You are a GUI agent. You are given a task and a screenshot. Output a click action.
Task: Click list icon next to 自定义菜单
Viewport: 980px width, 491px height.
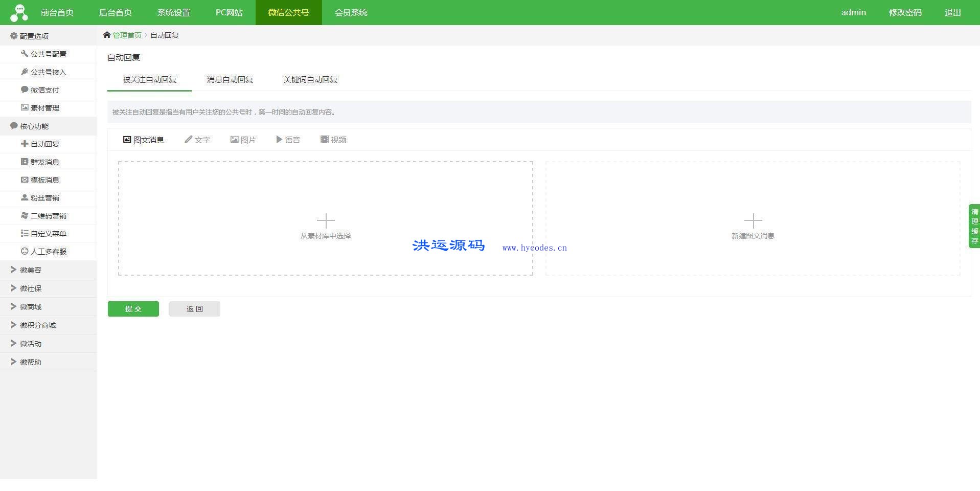tap(24, 233)
